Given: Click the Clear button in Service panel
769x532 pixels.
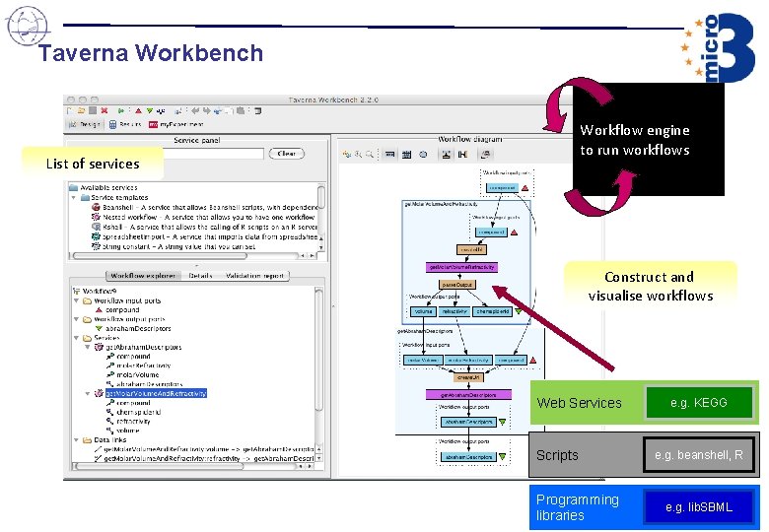Looking at the screenshot, I should (287, 154).
